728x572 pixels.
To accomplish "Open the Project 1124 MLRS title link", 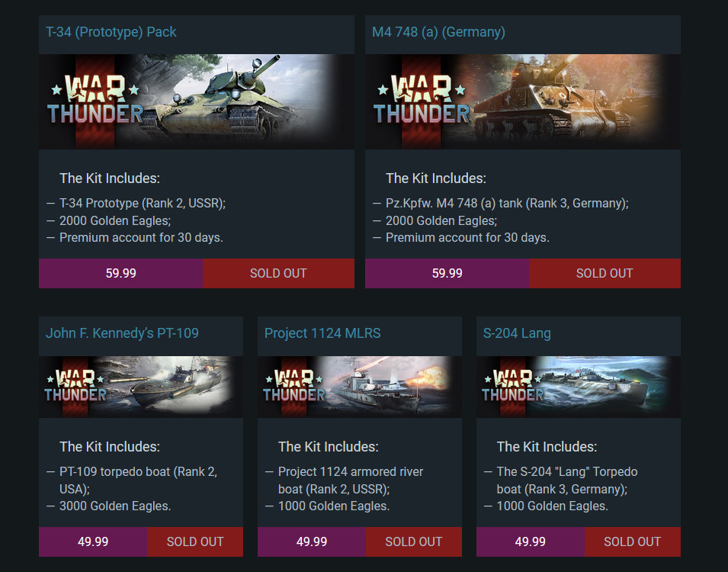I will [322, 333].
